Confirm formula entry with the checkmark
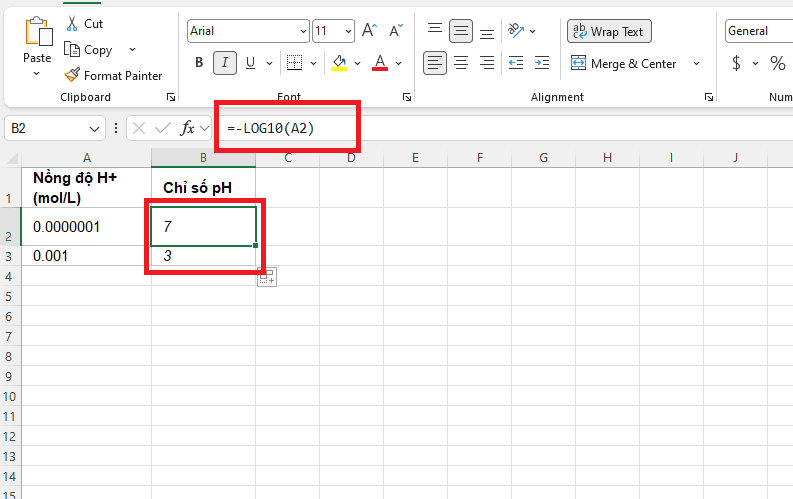The width and height of the screenshot is (793, 499). tap(163, 128)
